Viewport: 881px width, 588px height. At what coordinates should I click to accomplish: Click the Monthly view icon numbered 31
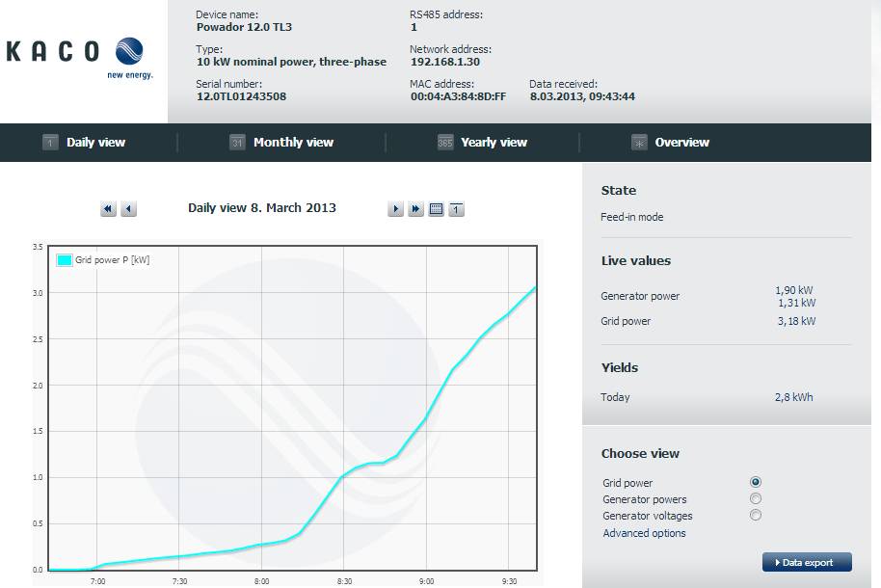coord(237,143)
